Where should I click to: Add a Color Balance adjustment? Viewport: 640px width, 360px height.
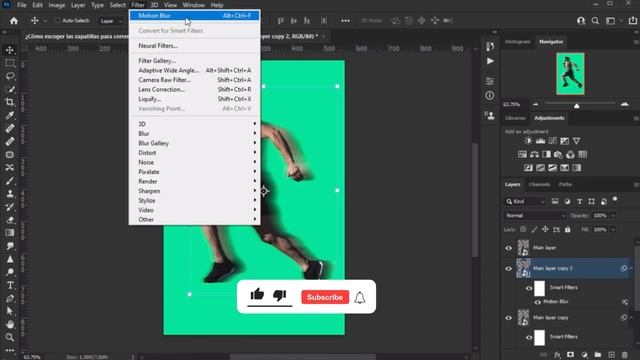[534, 154]
